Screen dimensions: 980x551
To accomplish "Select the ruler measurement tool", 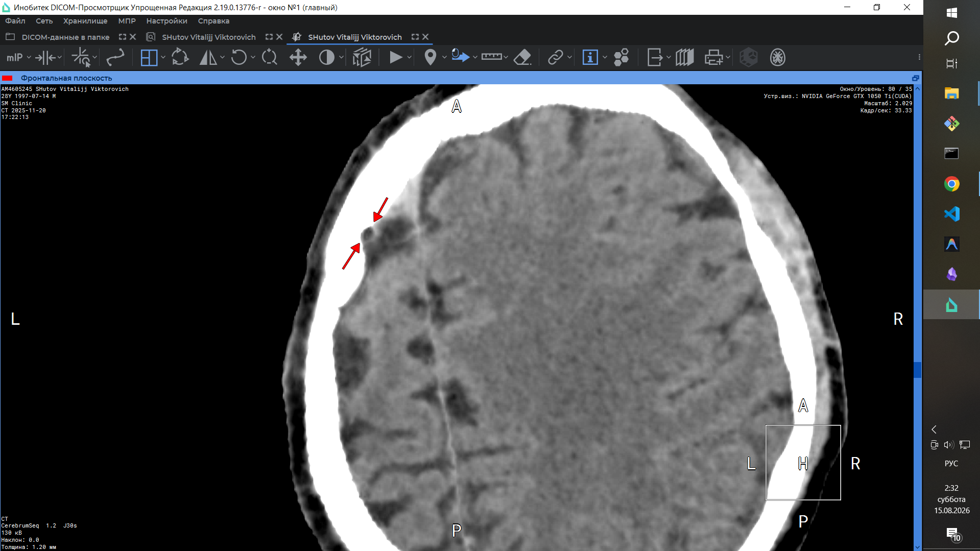I will click(x=492, y=56).
